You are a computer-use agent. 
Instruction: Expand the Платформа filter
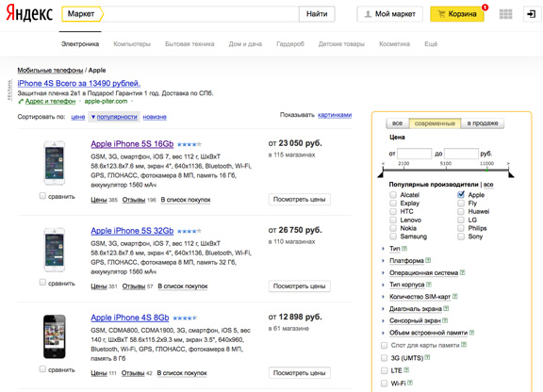coord(406,260)
